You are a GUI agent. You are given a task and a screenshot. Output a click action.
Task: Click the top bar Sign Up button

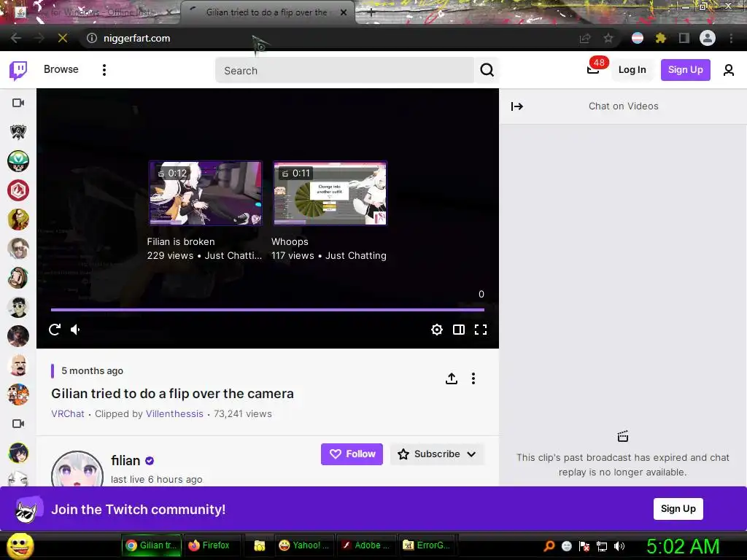point(685,70)
